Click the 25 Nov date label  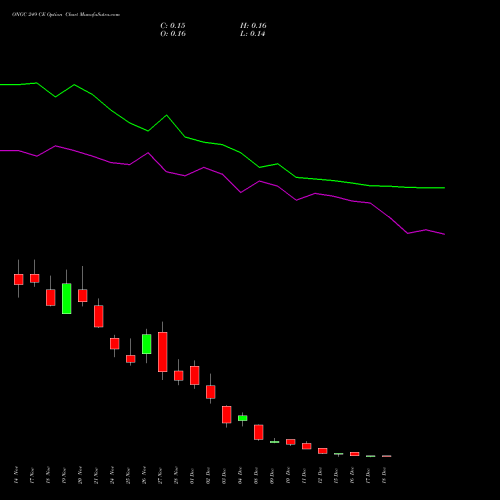coord(128,475)
